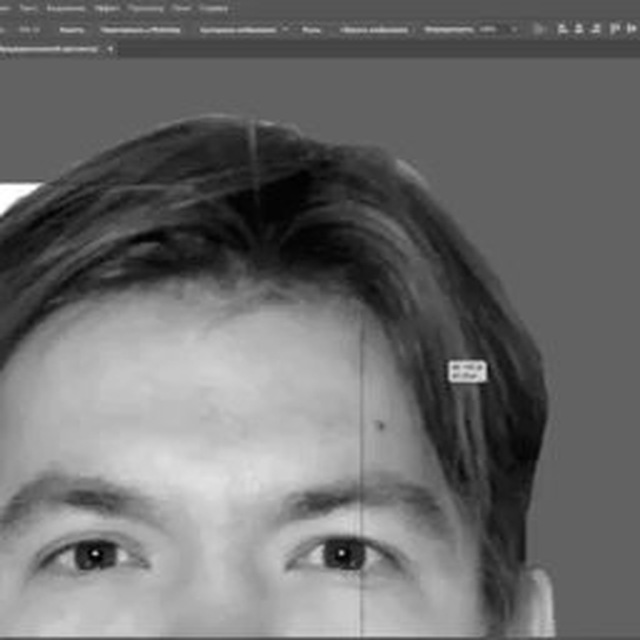Expand the opacity value arrow
The image size is (640, 640).
515,29
